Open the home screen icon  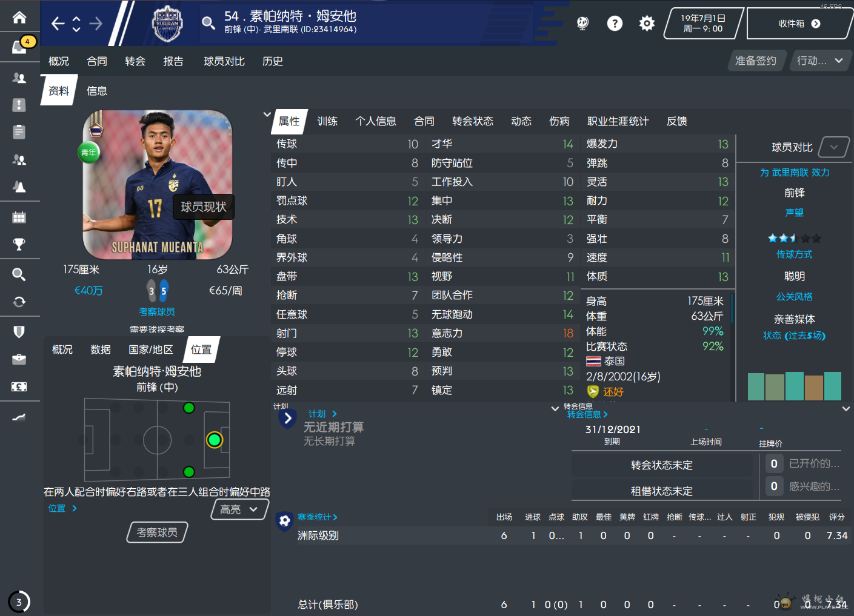(x=19, y=17)
